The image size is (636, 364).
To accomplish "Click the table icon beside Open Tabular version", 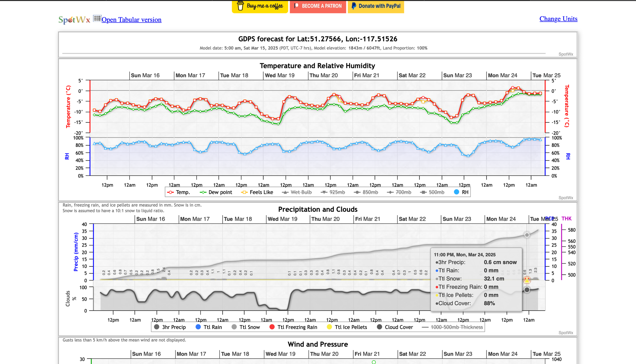I will click(x=97, y=18).
